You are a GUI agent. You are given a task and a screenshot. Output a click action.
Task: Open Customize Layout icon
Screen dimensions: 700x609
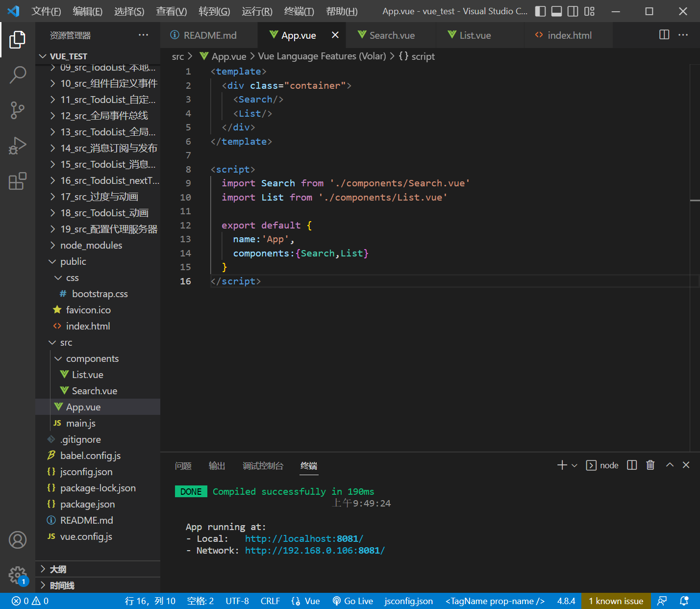(x=589, y=11)
